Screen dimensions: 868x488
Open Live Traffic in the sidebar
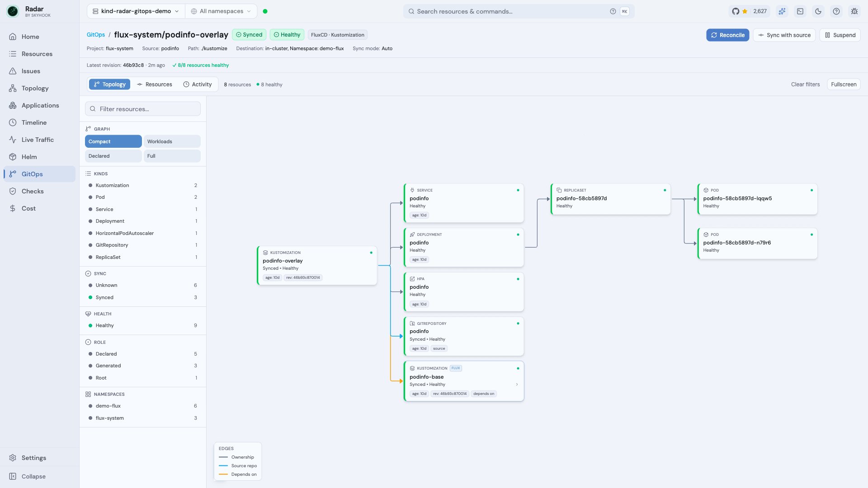39,140
